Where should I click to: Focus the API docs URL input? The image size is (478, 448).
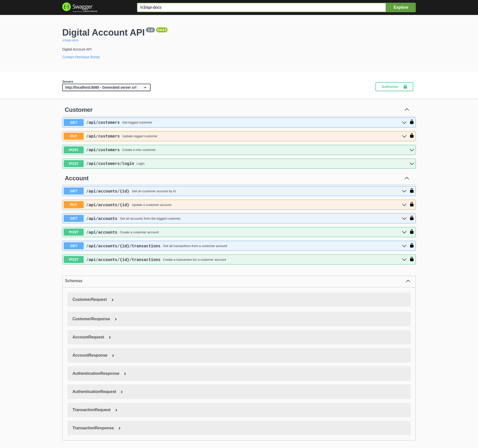point(261,7)
